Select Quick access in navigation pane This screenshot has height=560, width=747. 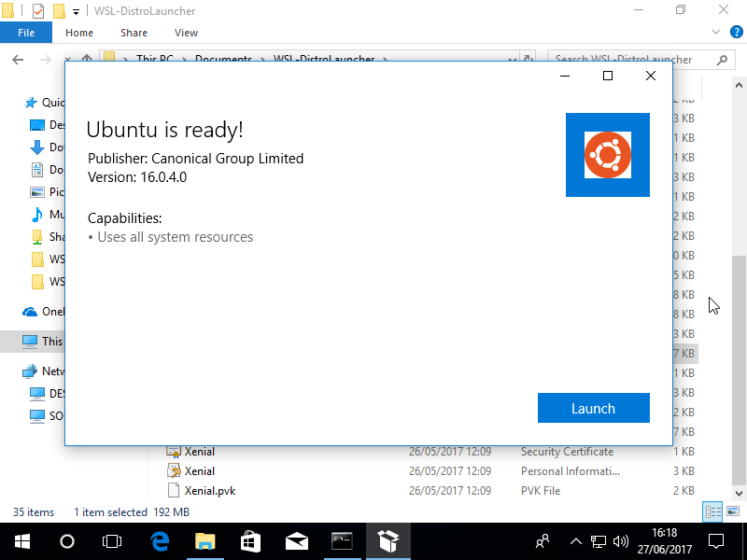coord(44,103)
